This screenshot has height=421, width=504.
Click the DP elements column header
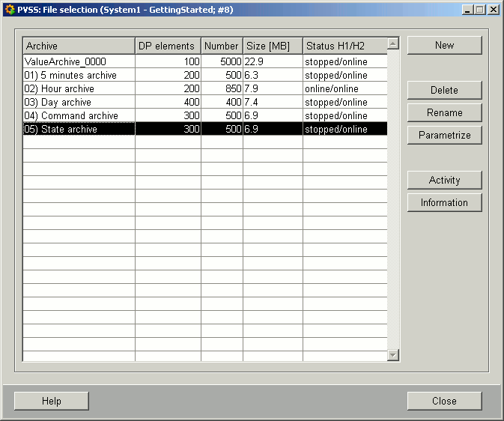(x=167, y=46)
